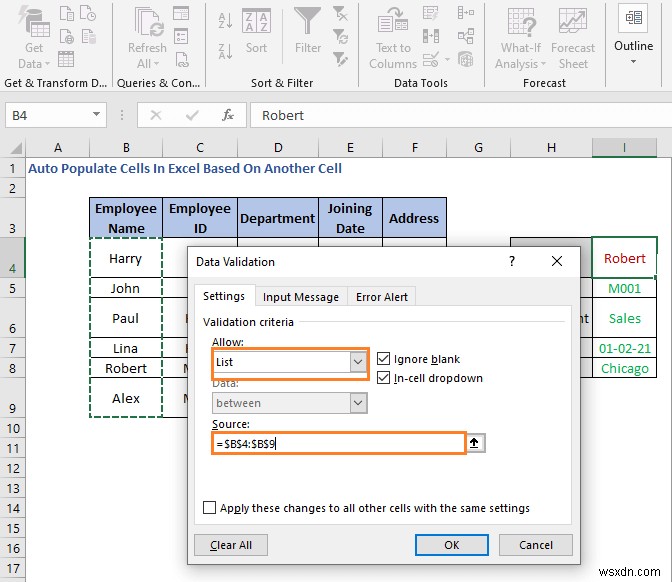Click the Select All corner triangle
The image size is (672, 582).
[x=15, y=148]
